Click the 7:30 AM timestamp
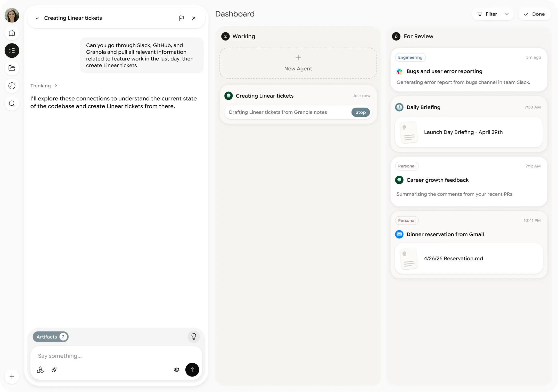 coord(532,107)
